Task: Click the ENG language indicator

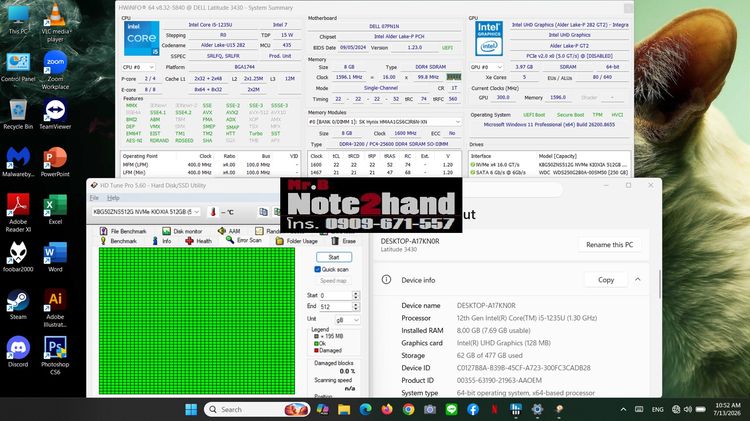Action: point(657,410)
